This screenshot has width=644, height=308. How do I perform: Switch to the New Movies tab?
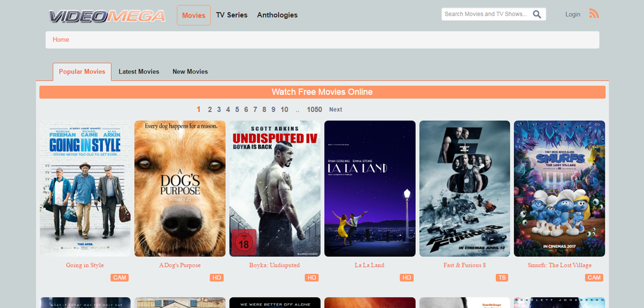(190, 71)
